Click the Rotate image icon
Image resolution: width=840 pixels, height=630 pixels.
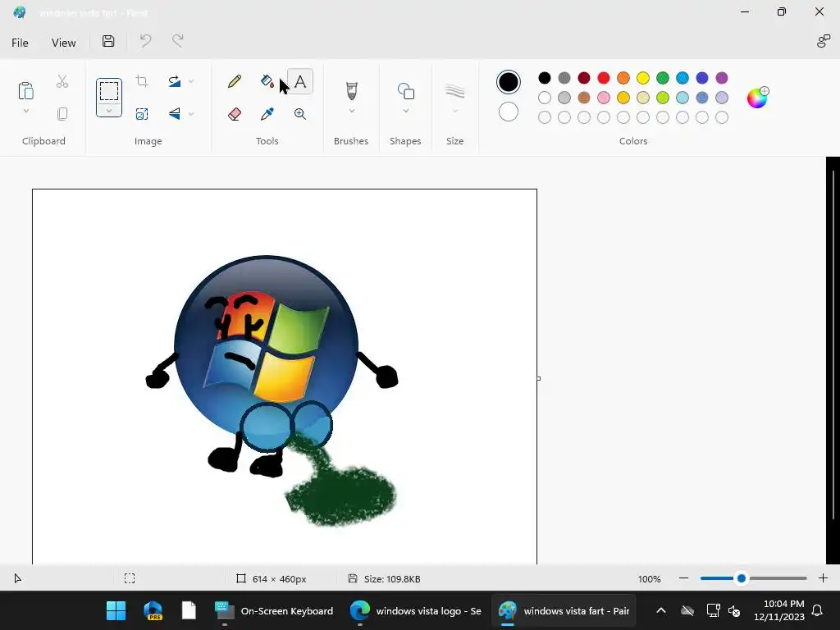174,81
